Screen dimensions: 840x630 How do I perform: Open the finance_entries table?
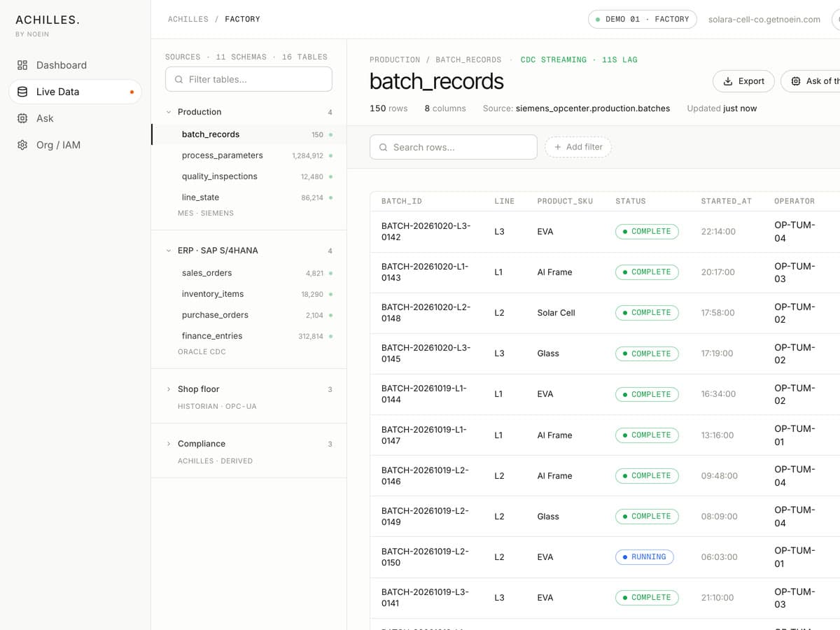248,336
